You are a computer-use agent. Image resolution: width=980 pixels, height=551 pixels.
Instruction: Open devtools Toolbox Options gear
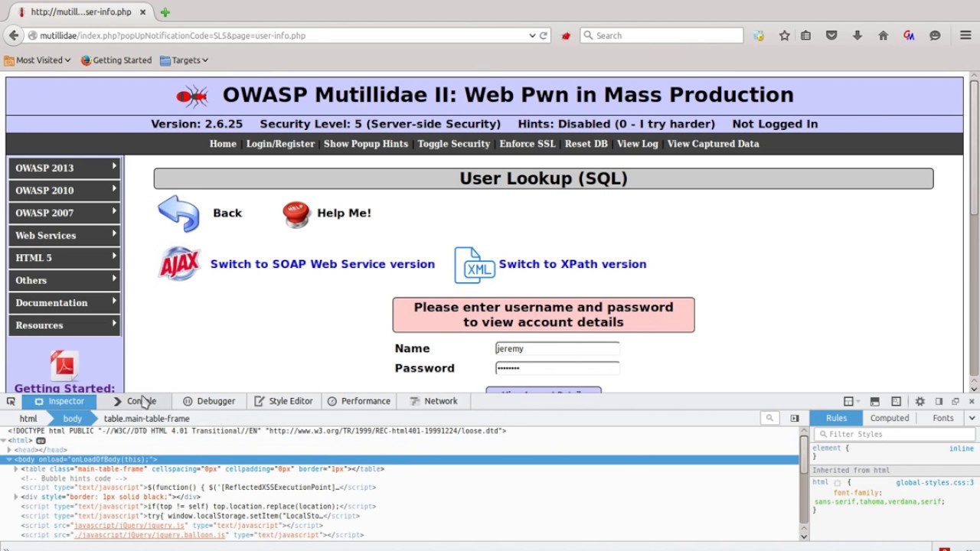pyautogui.click(x=920, y=401)
